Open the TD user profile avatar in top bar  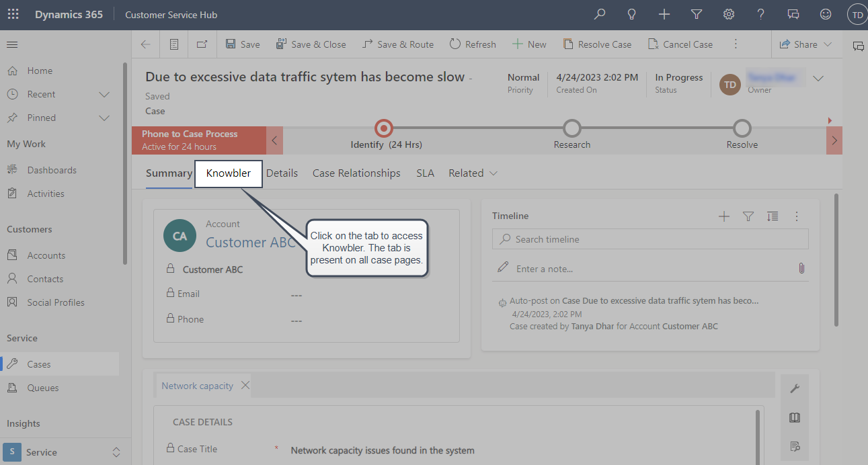click(x=857, y=14)
